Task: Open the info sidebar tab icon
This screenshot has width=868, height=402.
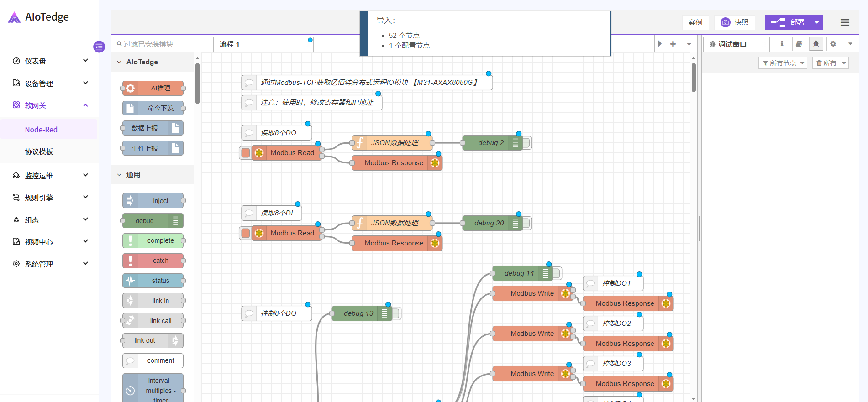Action: pyautogui.click(x=782, y=44)
